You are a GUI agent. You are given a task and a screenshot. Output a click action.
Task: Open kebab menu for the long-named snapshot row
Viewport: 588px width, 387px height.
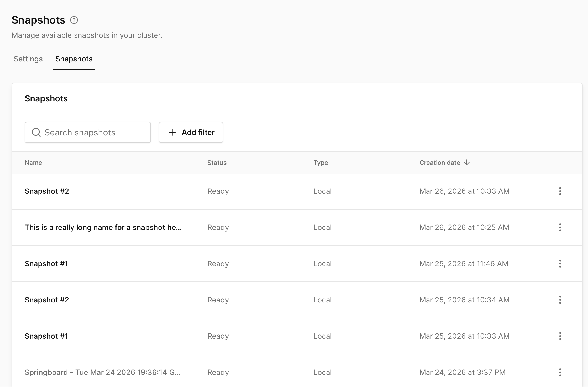coord(560,227)
